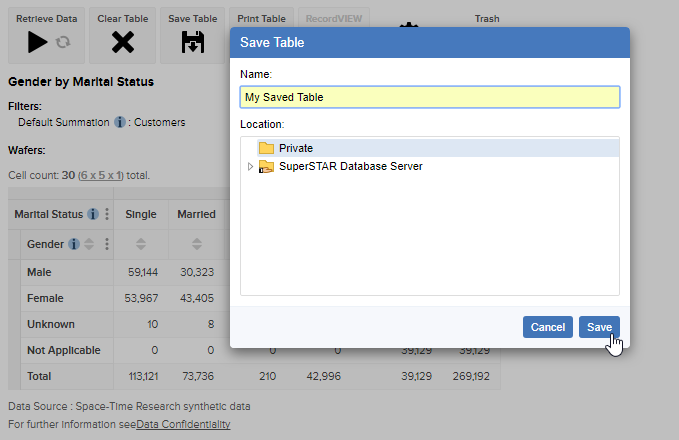Image resolution: width=679 pixels, height=440 pixels.
Task: Click the Retrieve Data play icon
Action: 38,42
